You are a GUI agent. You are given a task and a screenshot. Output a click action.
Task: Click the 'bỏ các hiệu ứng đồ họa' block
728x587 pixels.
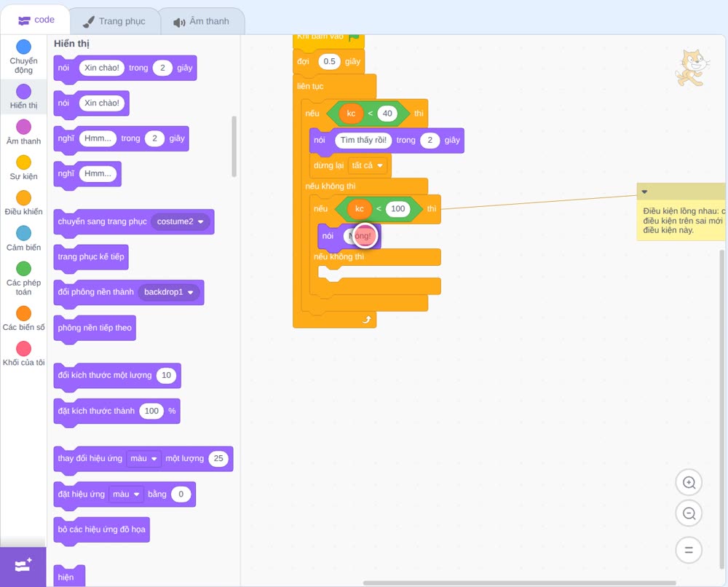(x=102, y=529)
